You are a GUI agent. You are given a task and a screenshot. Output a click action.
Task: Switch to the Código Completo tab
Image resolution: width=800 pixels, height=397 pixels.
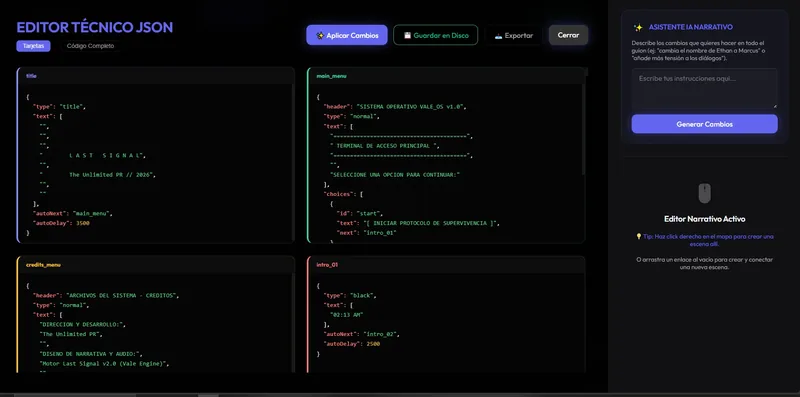coord(90,46)
